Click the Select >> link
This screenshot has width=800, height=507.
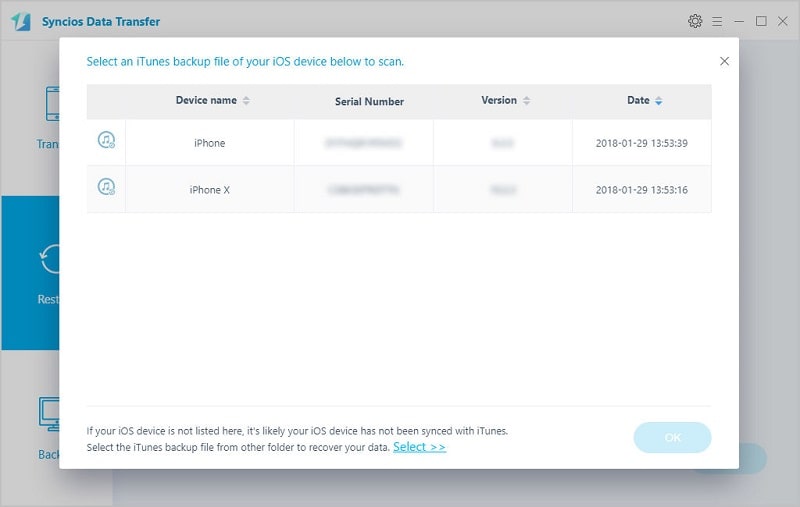coord(419,447)
